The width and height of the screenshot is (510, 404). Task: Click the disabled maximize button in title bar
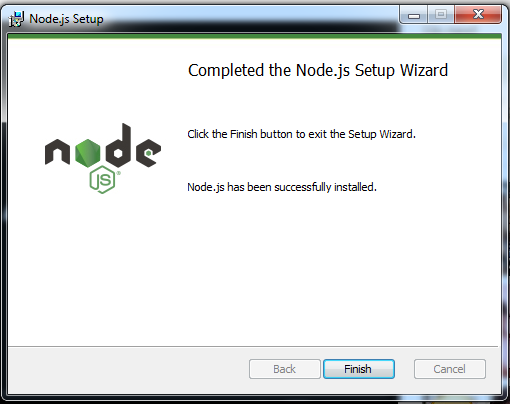click(x=441, y=14)
